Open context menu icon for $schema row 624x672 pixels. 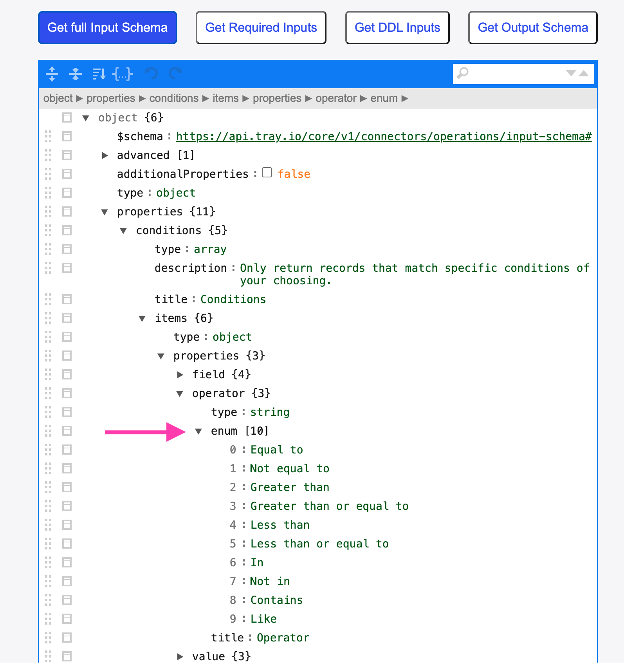(x=67, y=136)
